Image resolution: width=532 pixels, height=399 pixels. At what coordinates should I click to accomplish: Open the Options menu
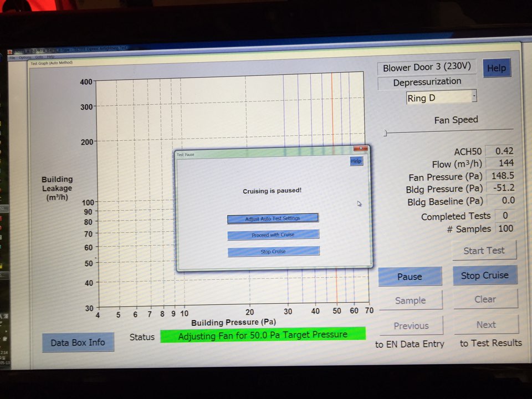click(25, 57)
